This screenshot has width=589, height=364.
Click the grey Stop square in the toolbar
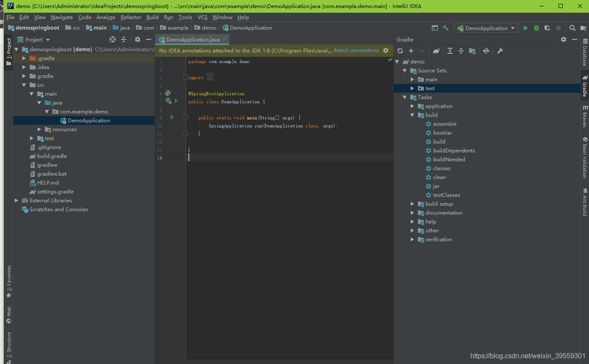[x=559, y=28]
